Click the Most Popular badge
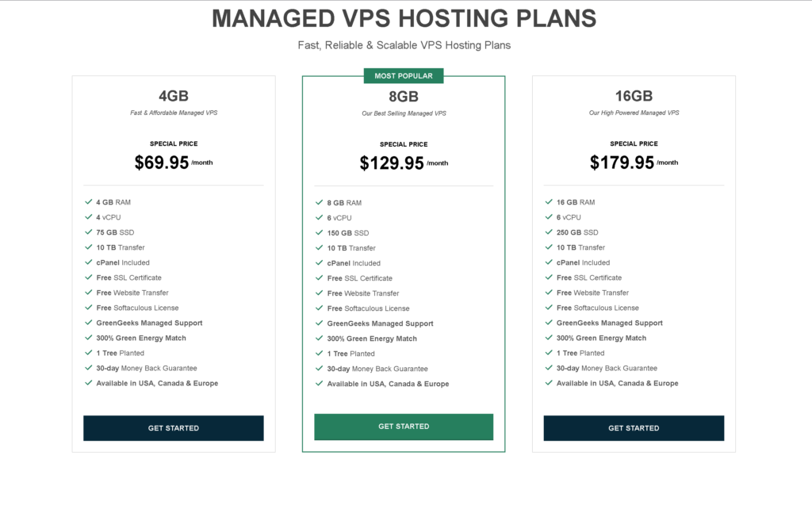This screenshot has height=513, width=812. click(x=404, y=75)
